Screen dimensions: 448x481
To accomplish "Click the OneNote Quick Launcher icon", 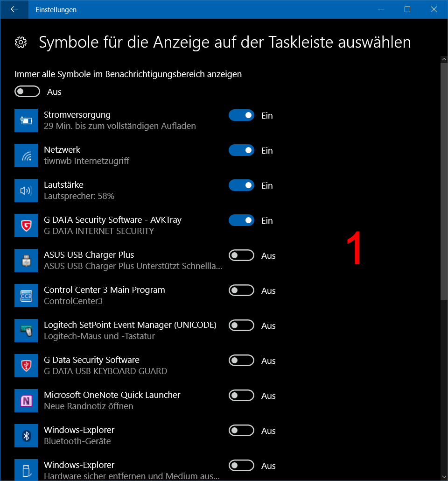I will click(x=26, y=401).
